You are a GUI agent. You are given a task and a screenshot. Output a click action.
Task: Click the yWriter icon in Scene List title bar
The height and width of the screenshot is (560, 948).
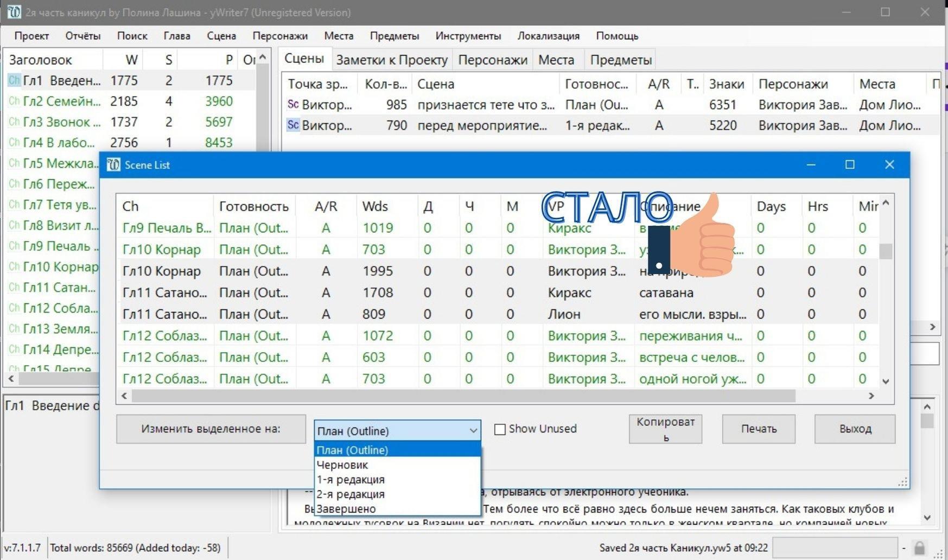point(113,165)
